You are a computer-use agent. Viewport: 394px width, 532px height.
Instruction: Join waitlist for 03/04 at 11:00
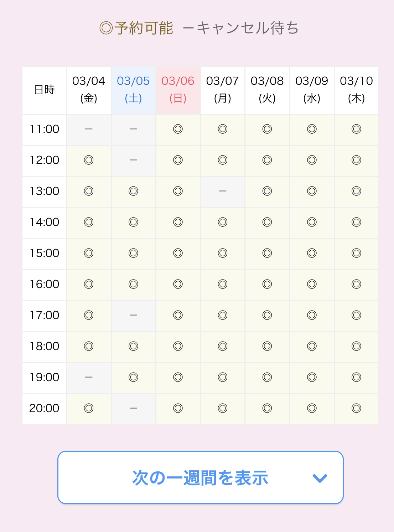coord(89,129)
